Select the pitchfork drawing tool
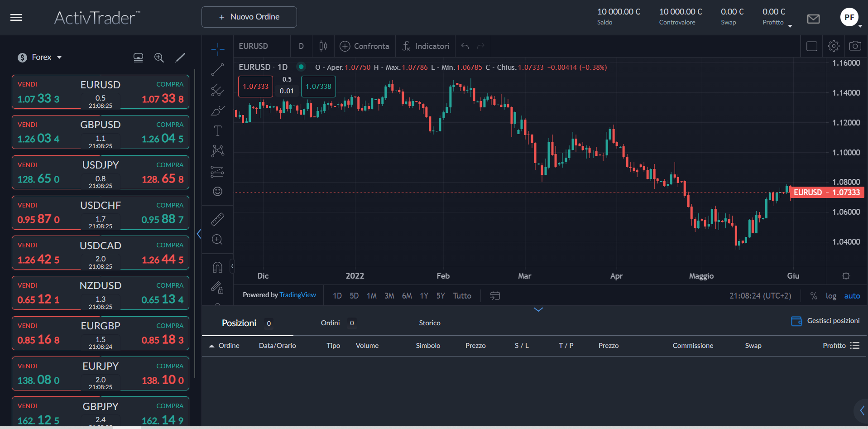Screen dimensions: 868x429 (217, 90)
